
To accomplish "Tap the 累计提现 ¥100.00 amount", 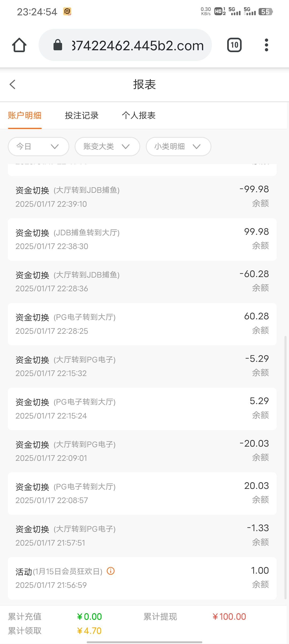I will tap(229, 617).
